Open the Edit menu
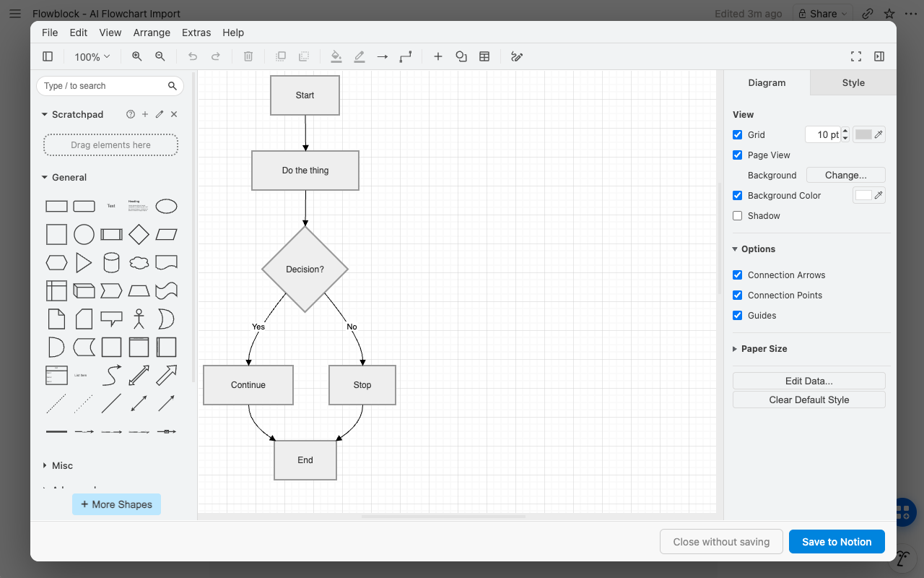The image size is (924, 578). (x=79, y=33)
